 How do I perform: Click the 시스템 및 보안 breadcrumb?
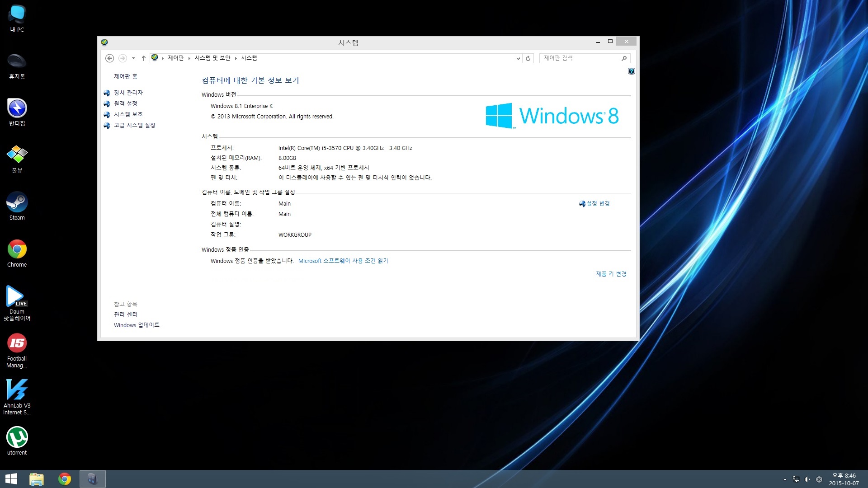212,58
